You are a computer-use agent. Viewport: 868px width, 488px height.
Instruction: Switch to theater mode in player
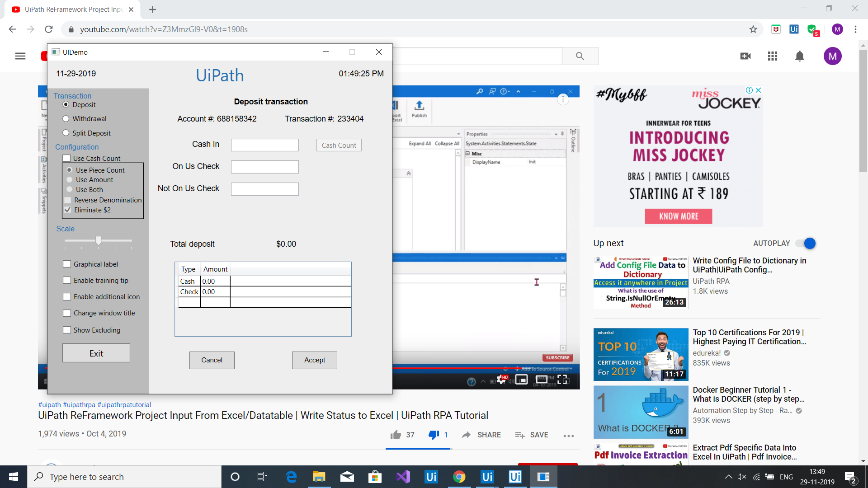coord(542,380)
